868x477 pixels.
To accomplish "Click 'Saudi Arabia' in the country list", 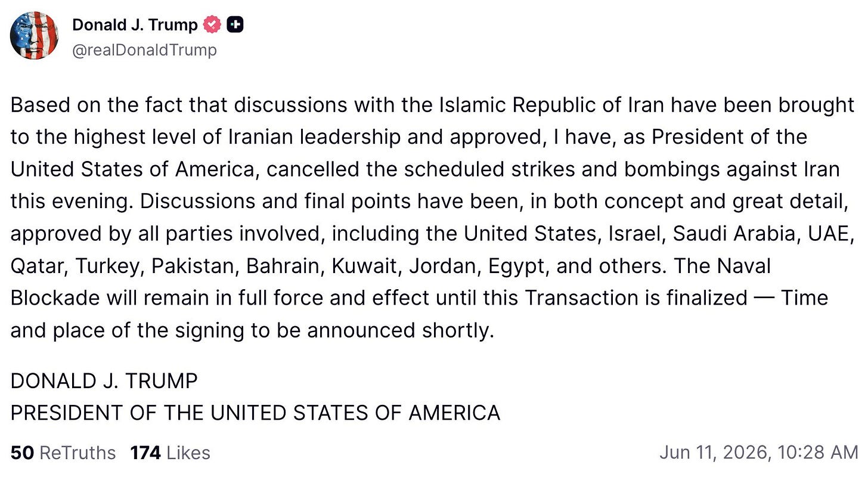I will point(736,234).
